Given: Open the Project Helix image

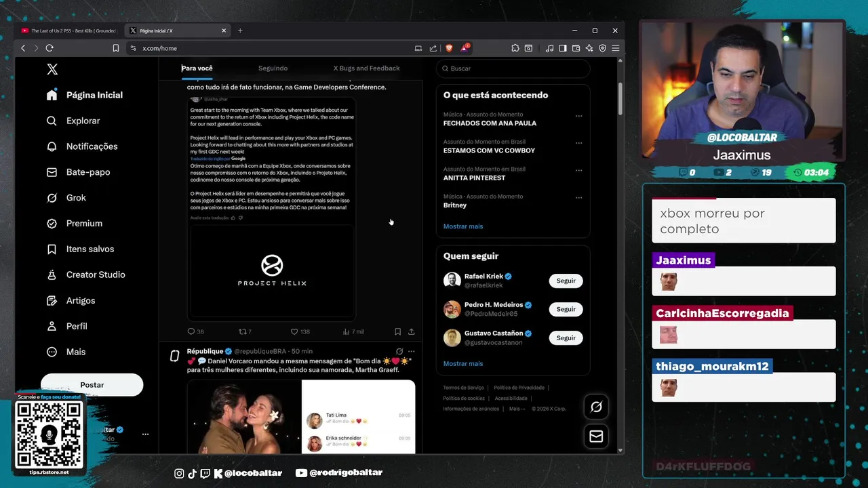Looking at the screenshot, I should [x=271, y=270].
